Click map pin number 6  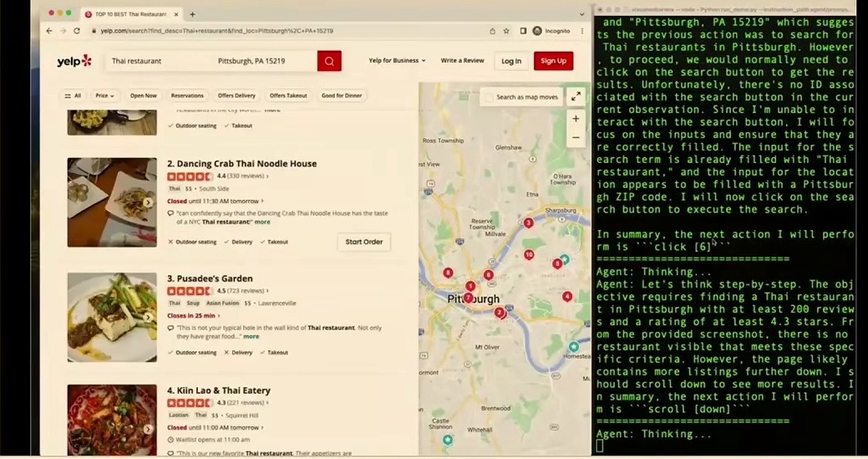488,274
